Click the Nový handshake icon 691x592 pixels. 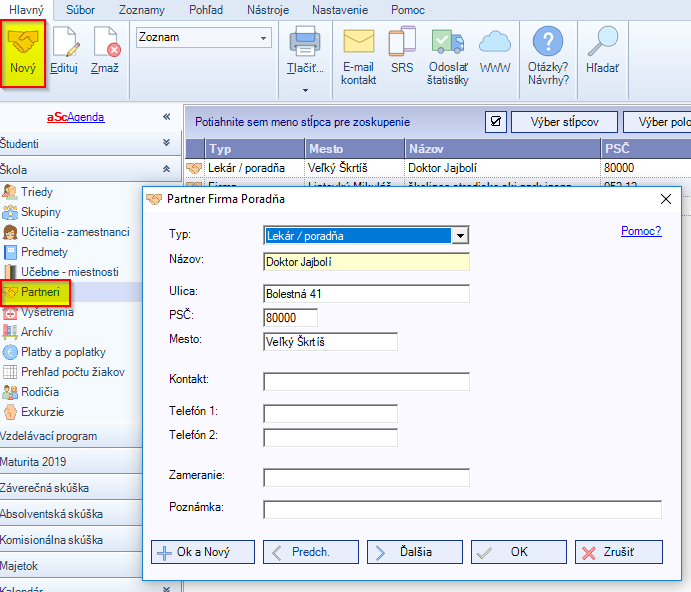(x=23, y=41)
